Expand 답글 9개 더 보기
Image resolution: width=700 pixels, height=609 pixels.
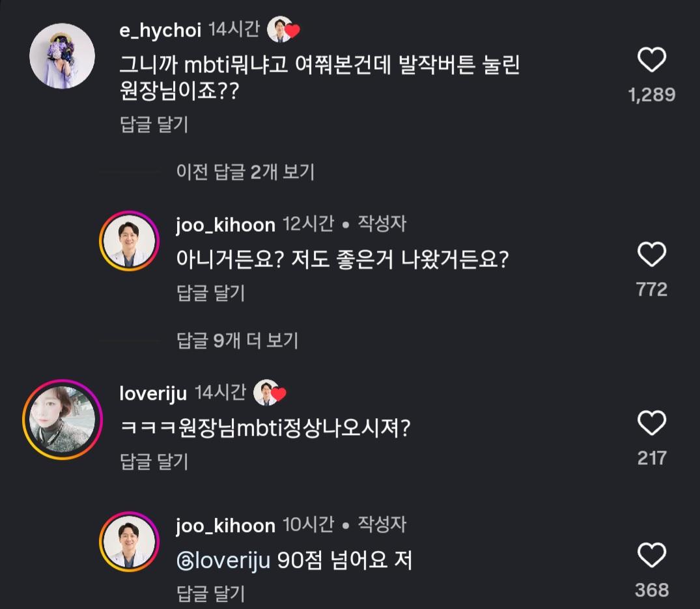[237, 340]
